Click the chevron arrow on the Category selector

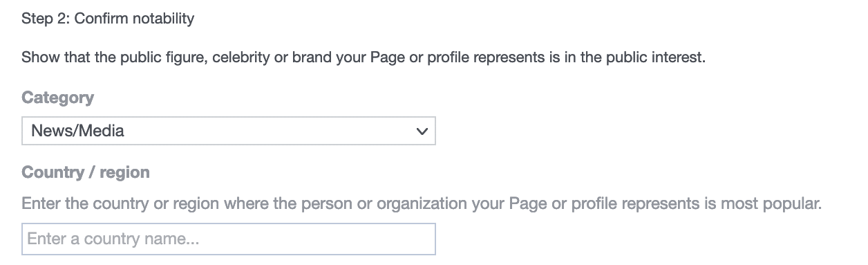pos(422,131)
